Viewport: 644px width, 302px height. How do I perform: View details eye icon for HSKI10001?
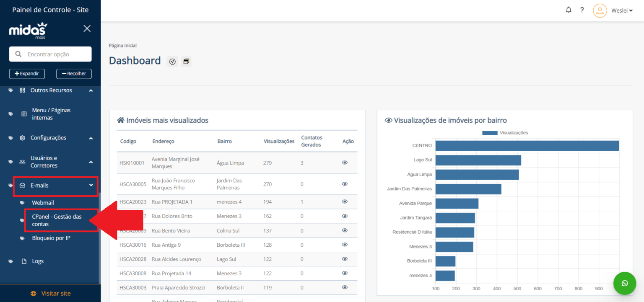tap(345, 163)
